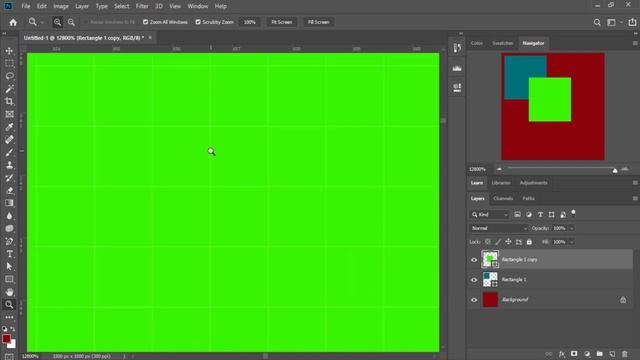Select the Hand tool

click(9, 292)
